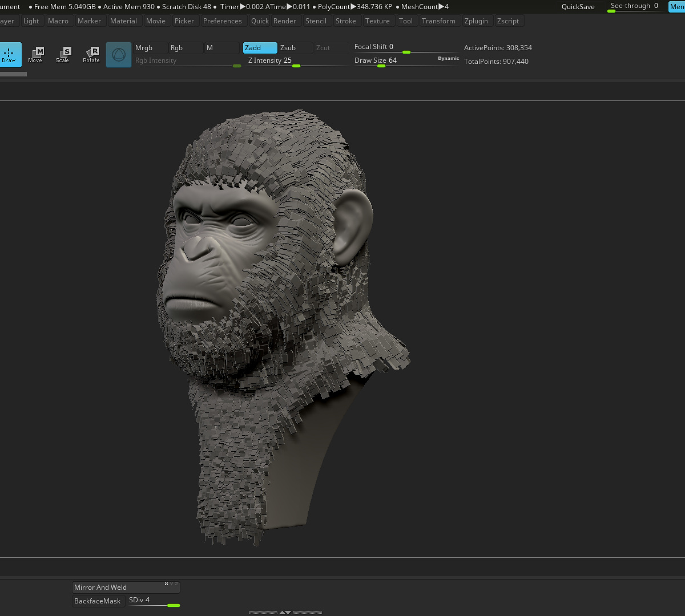Viewport: 685px width, 616px height.
Task: Open the Zplugin menu
Action: (476, 21)
